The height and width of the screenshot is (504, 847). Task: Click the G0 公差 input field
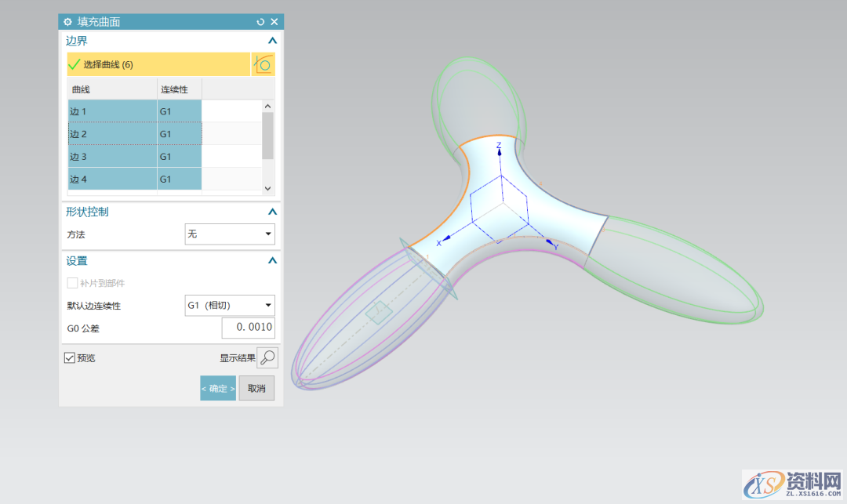point(248,328)
